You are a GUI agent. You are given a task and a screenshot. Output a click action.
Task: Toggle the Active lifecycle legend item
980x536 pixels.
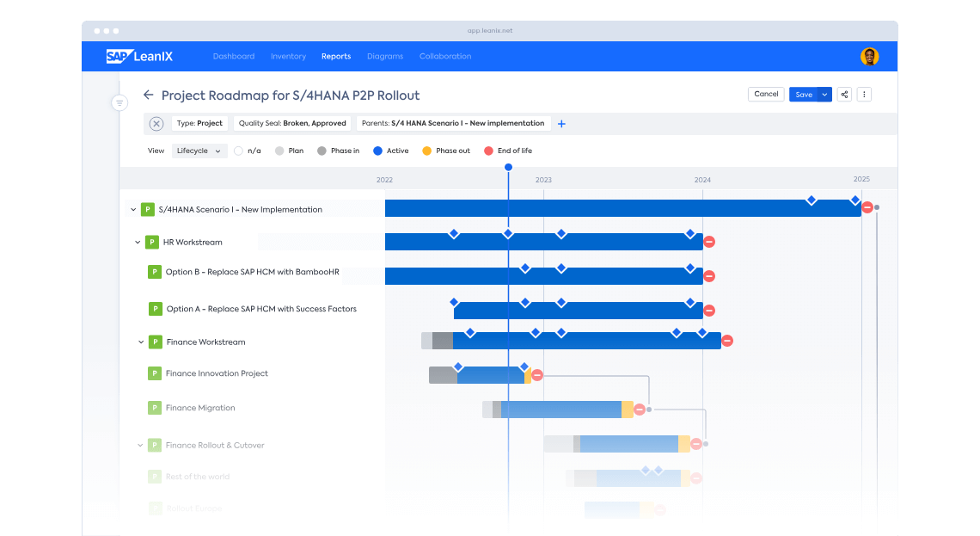(378, 151)
